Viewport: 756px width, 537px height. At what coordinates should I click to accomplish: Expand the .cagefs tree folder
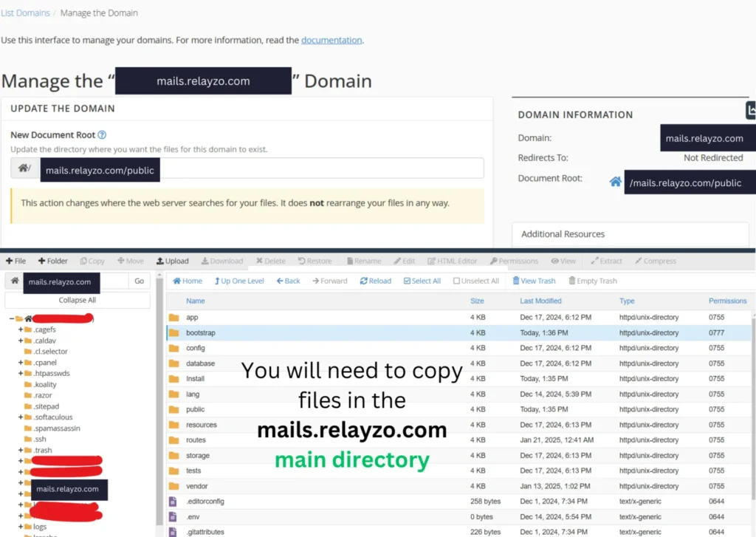pos(21,329)
